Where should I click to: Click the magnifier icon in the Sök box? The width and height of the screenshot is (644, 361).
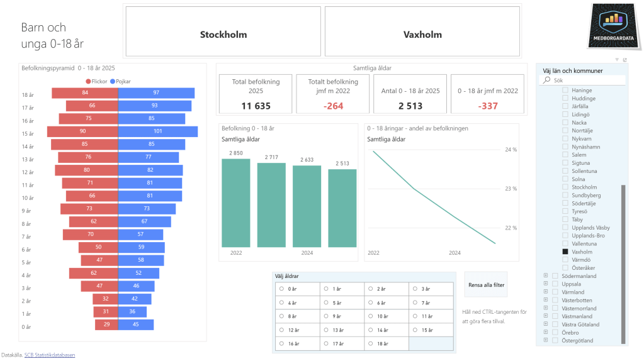(547, 81)
